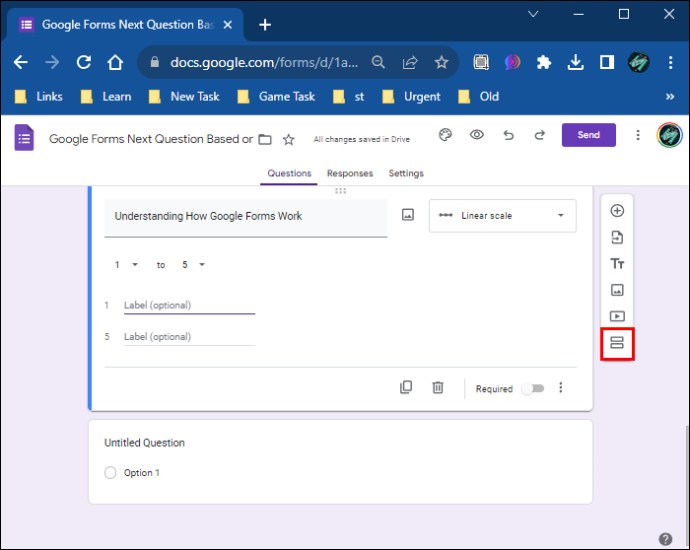
Task: Select the Option 1 radio button
Action: click(x=110, y=473)
